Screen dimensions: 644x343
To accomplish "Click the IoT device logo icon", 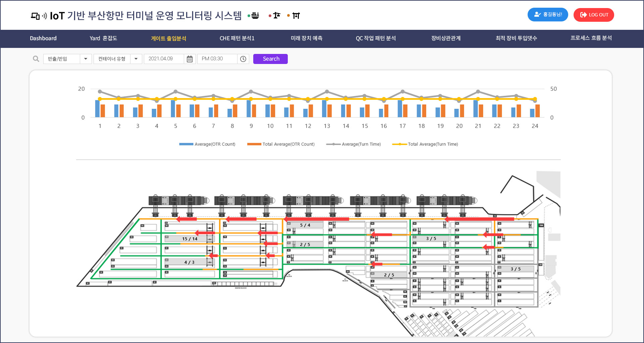I will click(39, 16).
